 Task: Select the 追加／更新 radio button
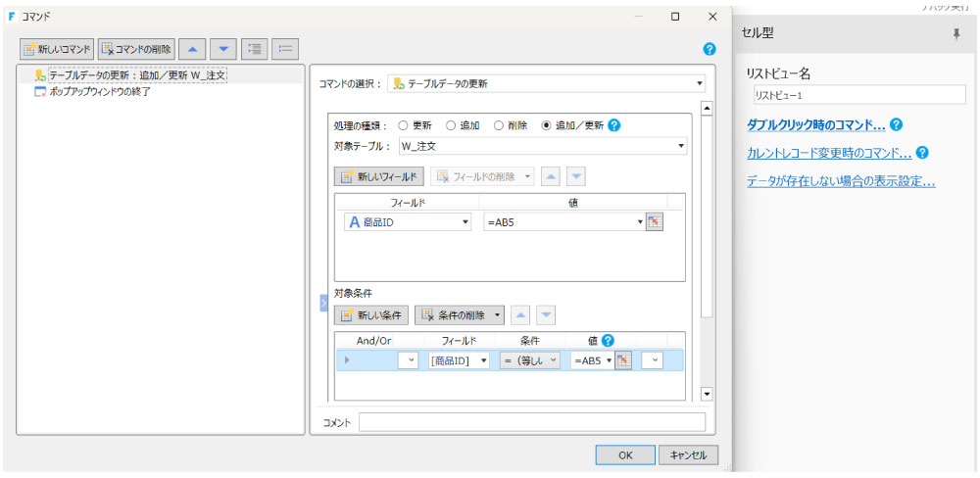coord(547,125)
